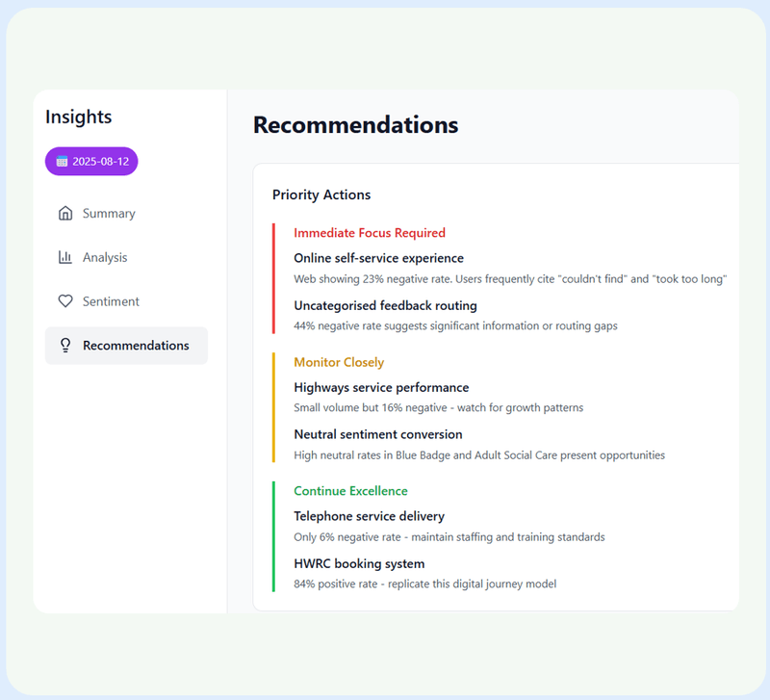Select the heart icon beside Sentiment
Viewport: 770px width, 700px height.
[67, 301]
